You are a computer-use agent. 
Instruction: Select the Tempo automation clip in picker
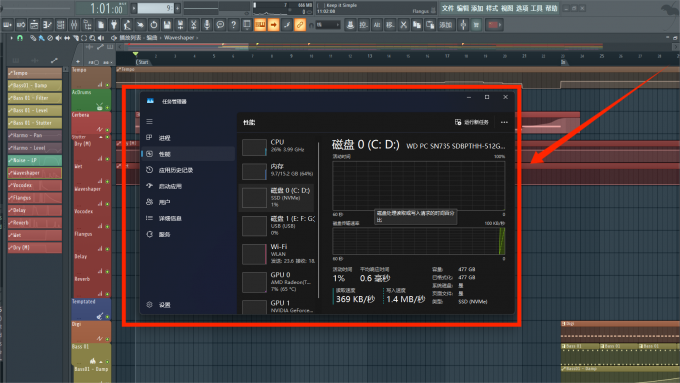click(35, 73)
